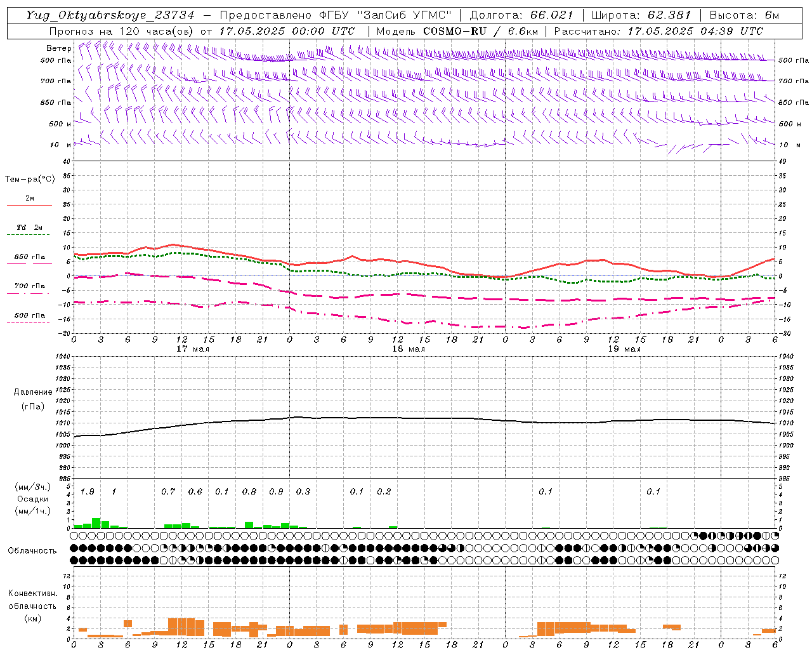This screenshot has height=650, width=812.
Task: Click the '19 мая' date label
Action: (624, 349)
